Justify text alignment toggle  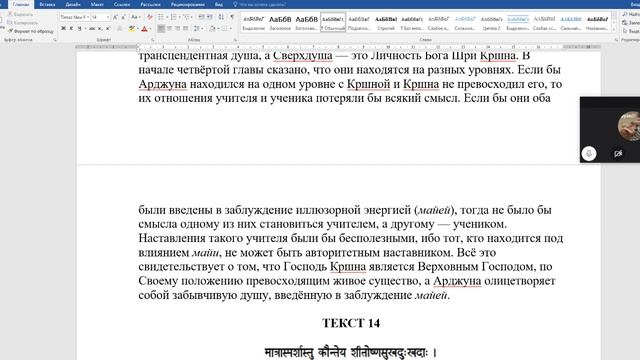185,29
